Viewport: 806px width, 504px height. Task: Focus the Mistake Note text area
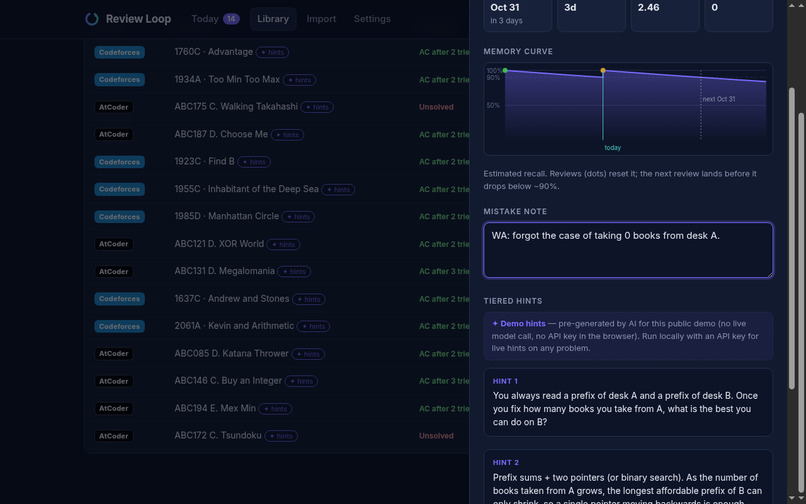(628, 250)
